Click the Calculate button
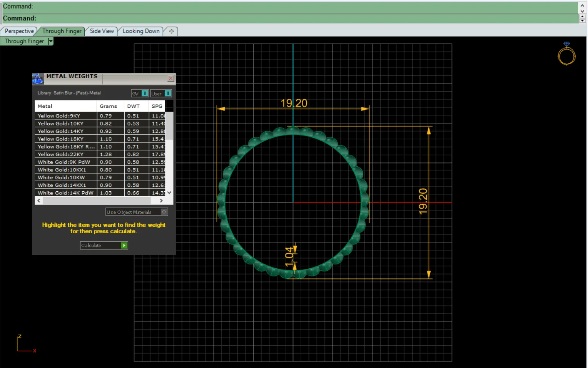 point(104,246)
